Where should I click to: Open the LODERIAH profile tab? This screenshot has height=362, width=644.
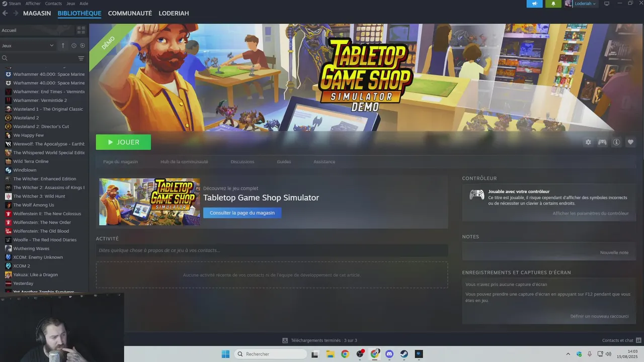coord(174,13)
